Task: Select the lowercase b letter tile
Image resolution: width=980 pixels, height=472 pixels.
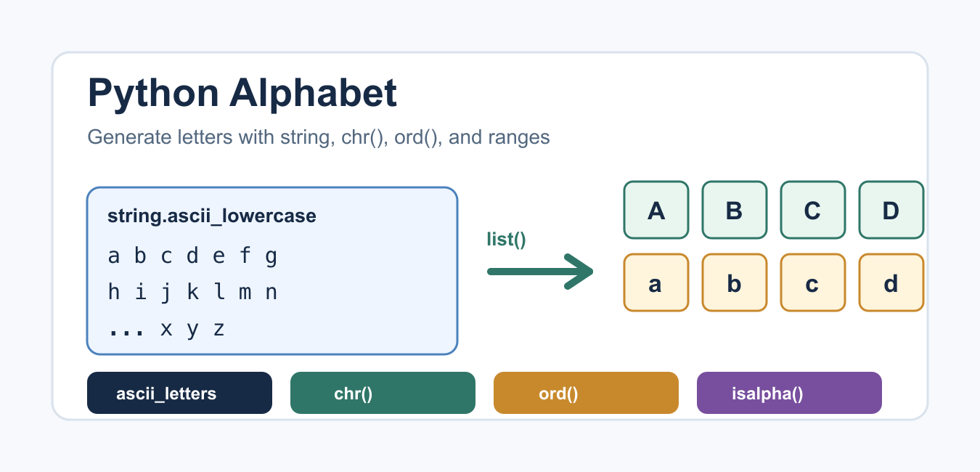Action: point(735,282)
